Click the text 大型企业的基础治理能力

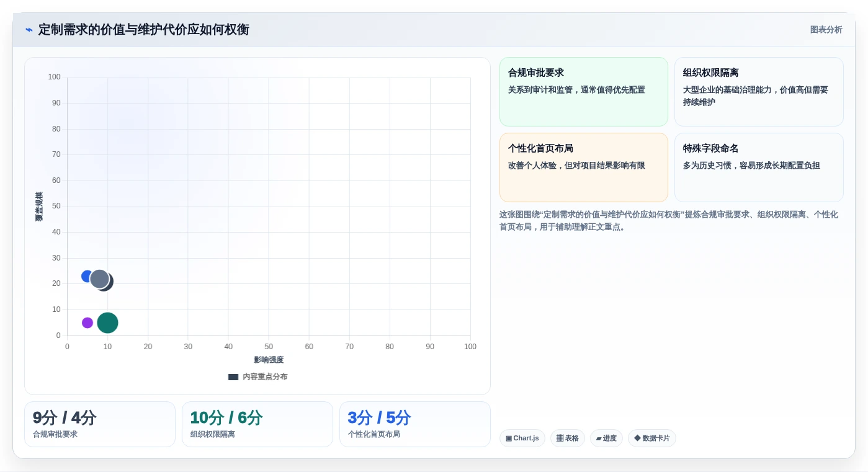pyautogui.click(x=729, y=90)
